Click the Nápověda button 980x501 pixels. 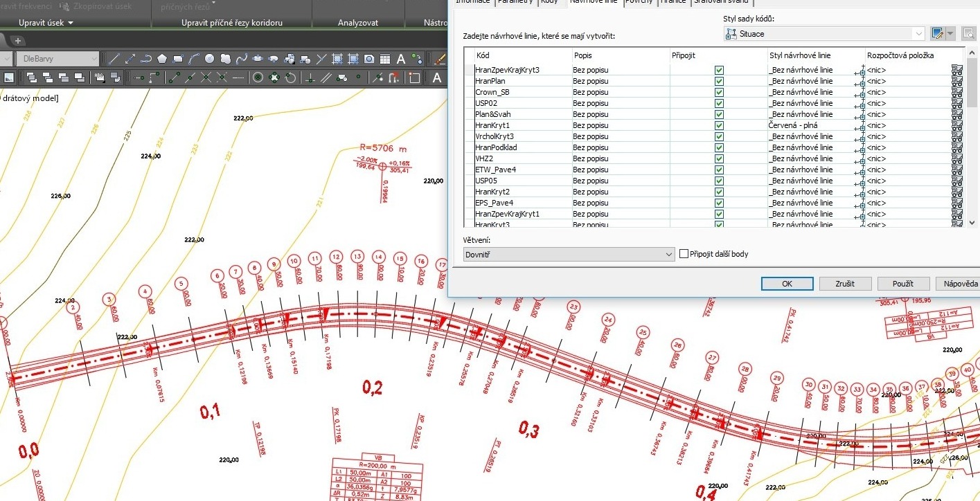(x=958, y=284)
